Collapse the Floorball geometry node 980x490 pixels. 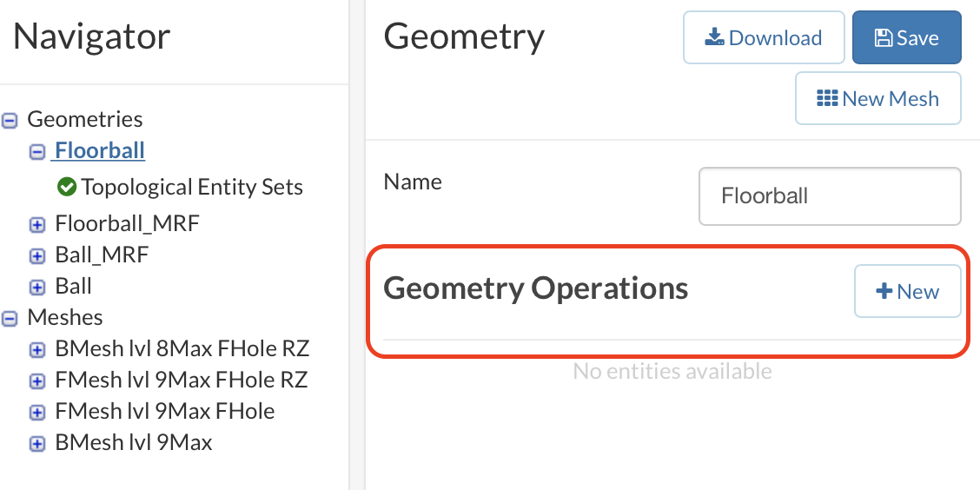click(x=37, y=151)
